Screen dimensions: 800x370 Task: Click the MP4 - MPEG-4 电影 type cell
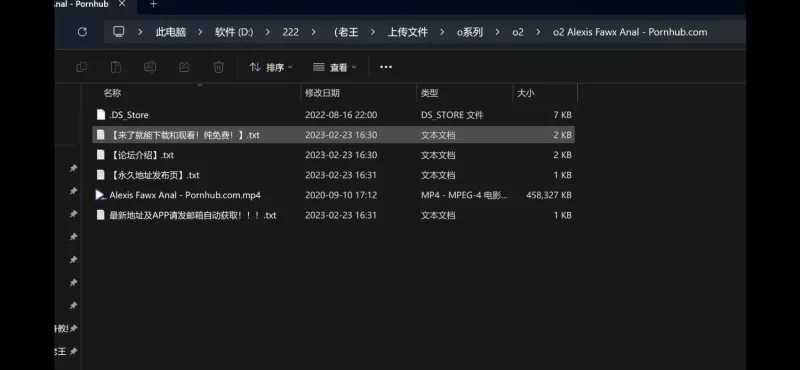click(464, 195)
